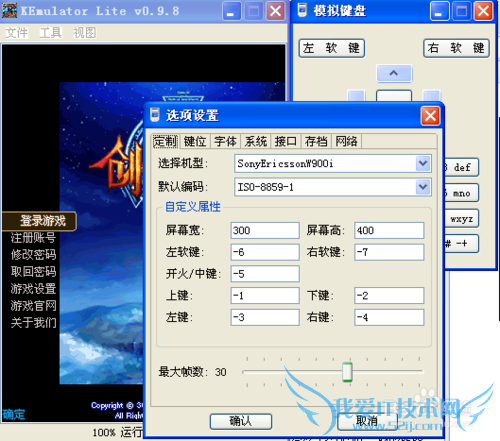Close the 选项设置 dialog
500x441 pixels.
coord(430,116)
